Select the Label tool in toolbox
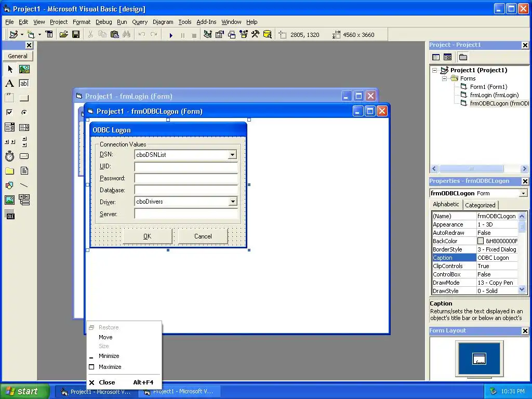 point(10,84)
